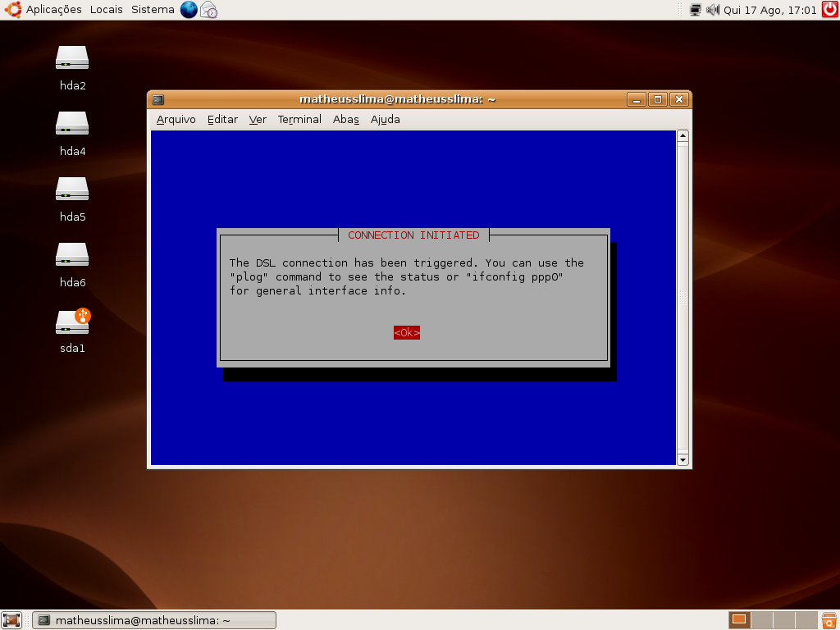This screenshot has height=630, width=840.
Task: Open the Evolution mail launcher icon
Action: click(209, 10)
